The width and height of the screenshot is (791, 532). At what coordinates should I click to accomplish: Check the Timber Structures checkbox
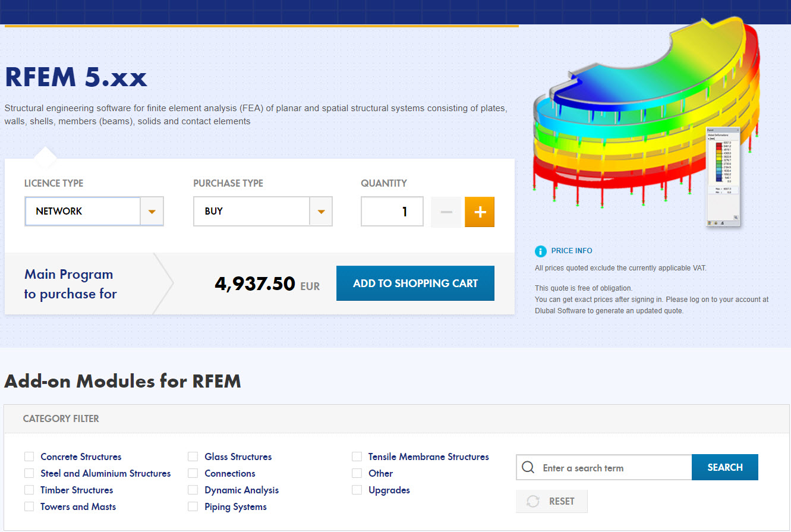29,490
